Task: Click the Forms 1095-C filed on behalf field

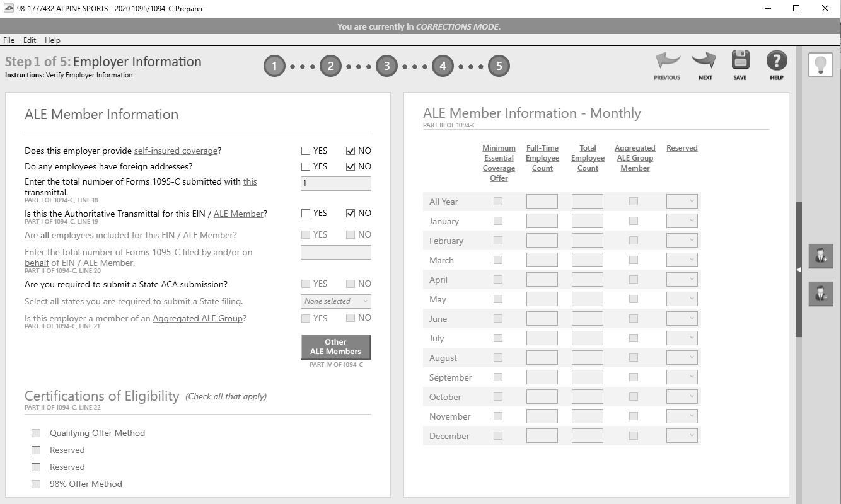Action: pos(336,252)
